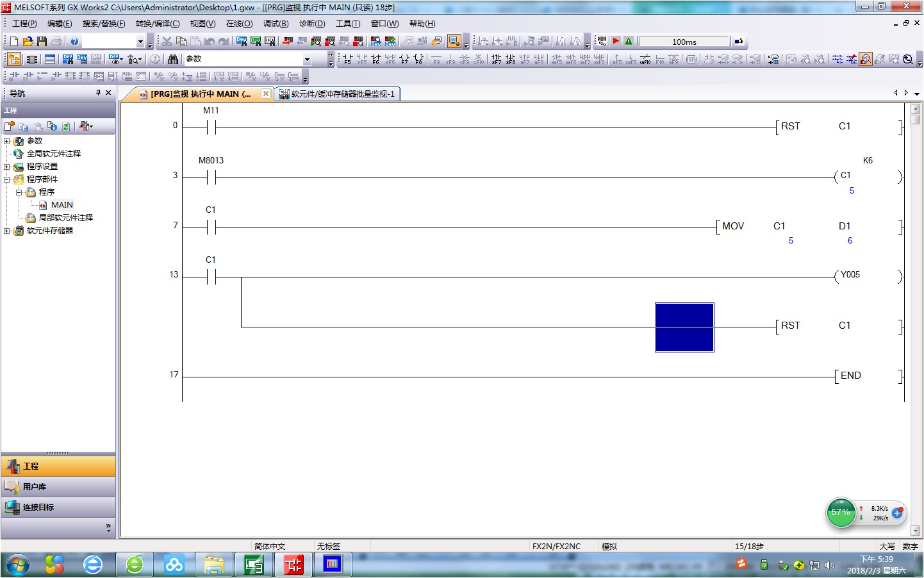This screenshot has width=924, height=578.
Task: Click the binoculars find device icon
Action: (x=173, y=59)
